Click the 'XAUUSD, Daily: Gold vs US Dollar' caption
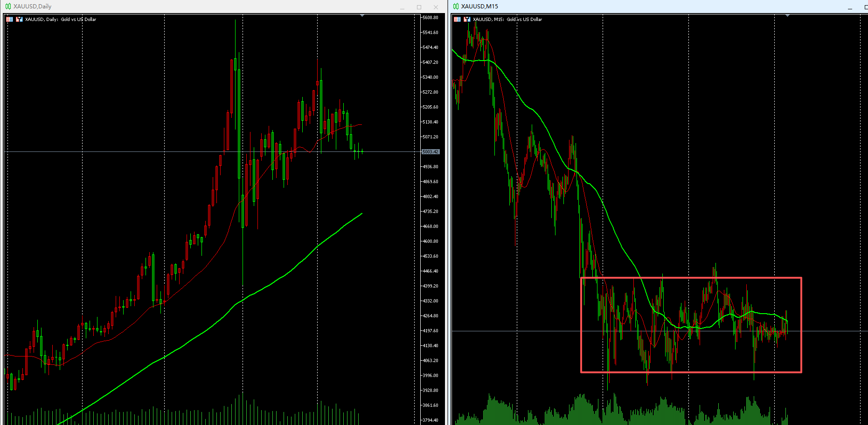The width and height of the screenshot is (868, 425). coord(61,20)
